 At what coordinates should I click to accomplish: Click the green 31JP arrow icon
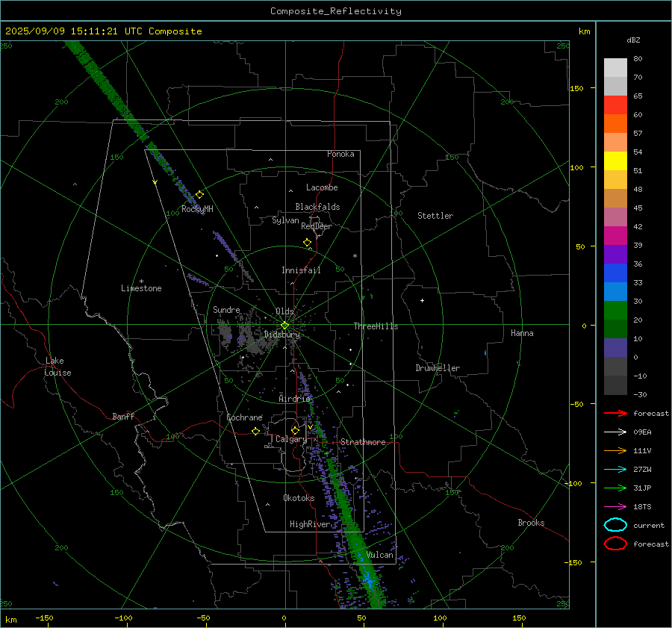pos(615,488)
